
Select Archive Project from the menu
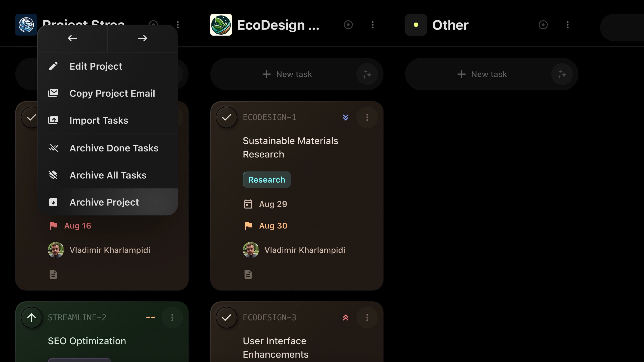pos(104,202)
